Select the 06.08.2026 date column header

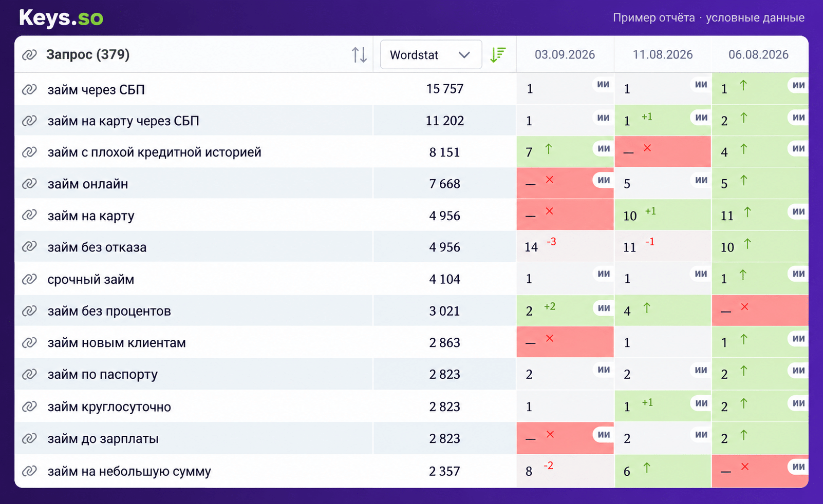point(758,54)
